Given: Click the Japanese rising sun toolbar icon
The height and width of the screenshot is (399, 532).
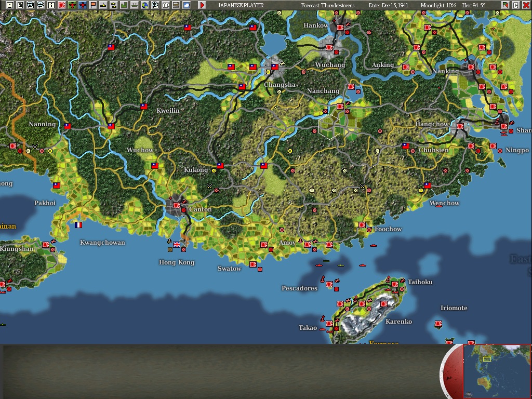Looking at the screenshot, I should point(62,5).
